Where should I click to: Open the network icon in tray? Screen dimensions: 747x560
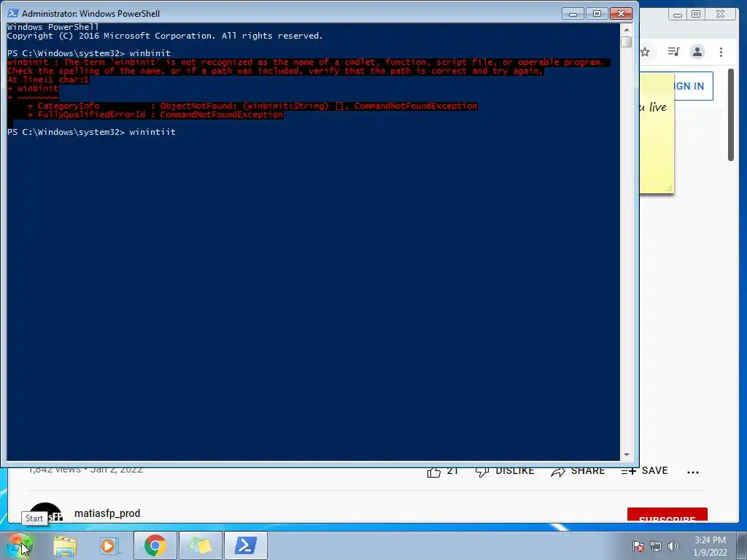[656, 546]
